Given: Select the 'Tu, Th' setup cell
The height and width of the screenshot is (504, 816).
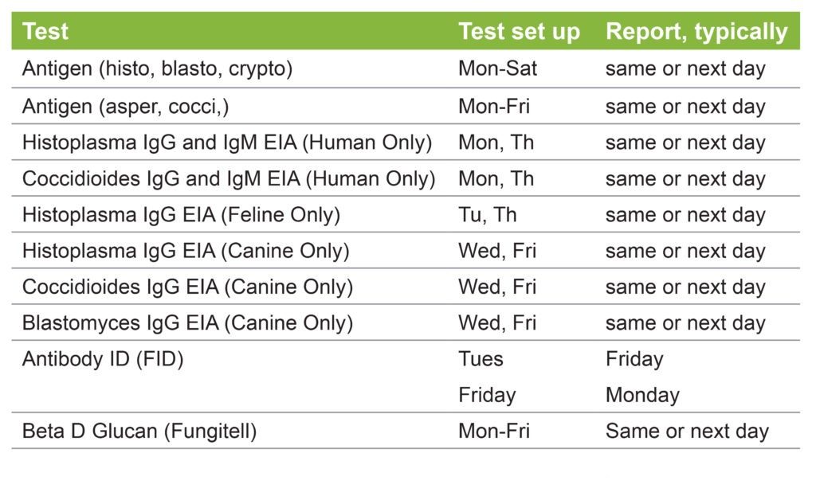Looking at the screenshot, I should (x=487, y=215).
